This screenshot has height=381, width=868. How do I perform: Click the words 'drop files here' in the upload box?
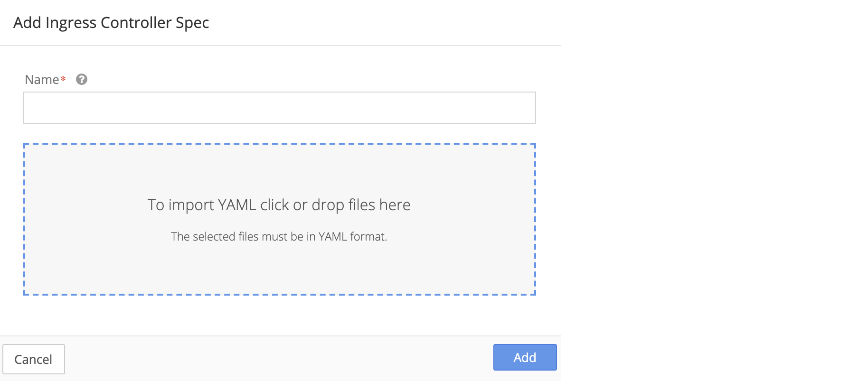[361, 205]
